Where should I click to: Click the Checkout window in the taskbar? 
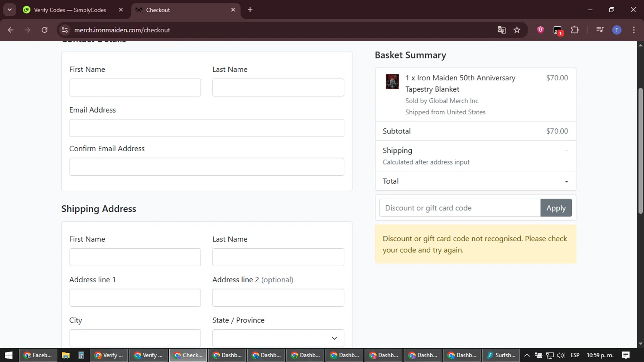(188, 355)
